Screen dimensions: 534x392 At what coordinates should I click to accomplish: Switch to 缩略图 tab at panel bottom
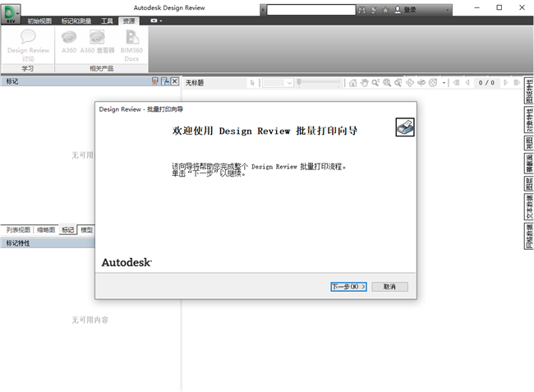pyautogui.click(x=46, y=230)
